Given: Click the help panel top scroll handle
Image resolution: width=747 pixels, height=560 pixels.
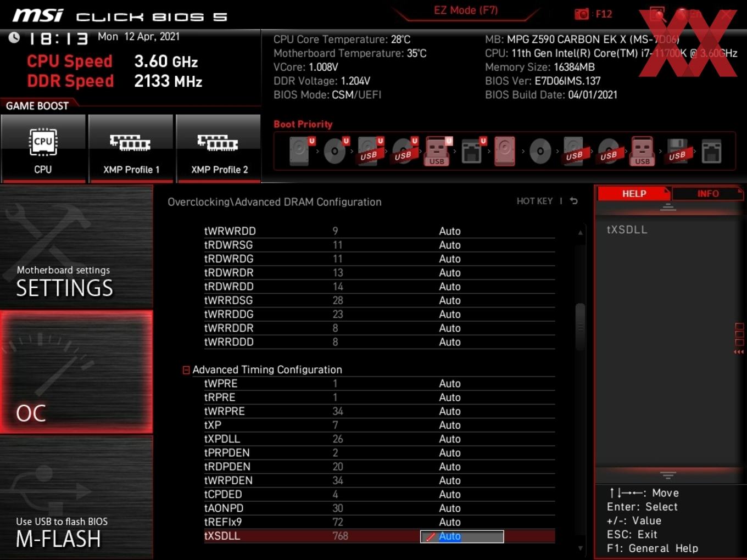Looking at the screenshot, I should (x=668, y=207).
